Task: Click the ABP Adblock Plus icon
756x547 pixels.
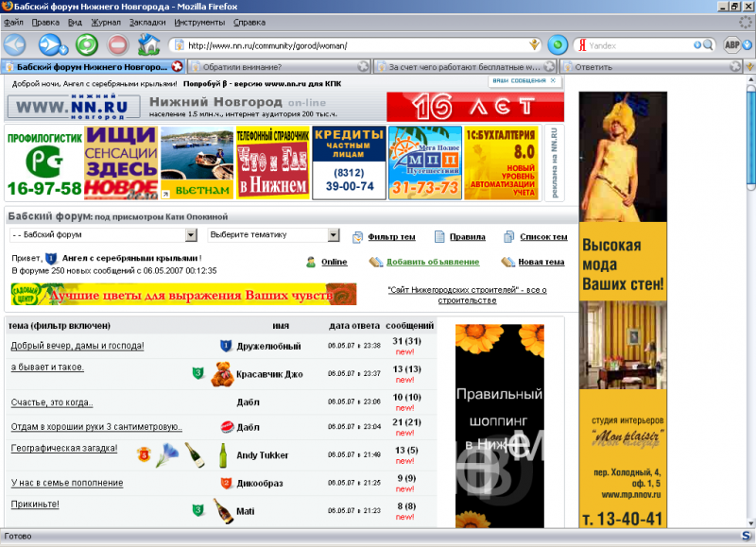Action: (731, 45)
